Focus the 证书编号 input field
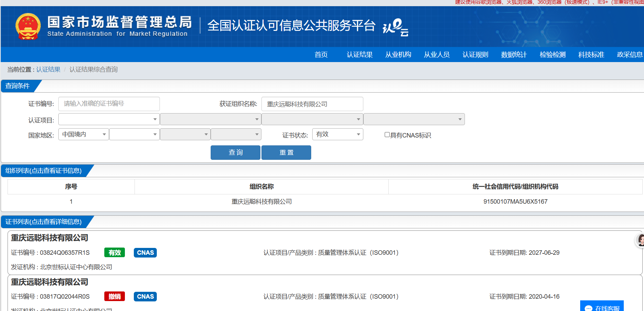 point(109,104)
